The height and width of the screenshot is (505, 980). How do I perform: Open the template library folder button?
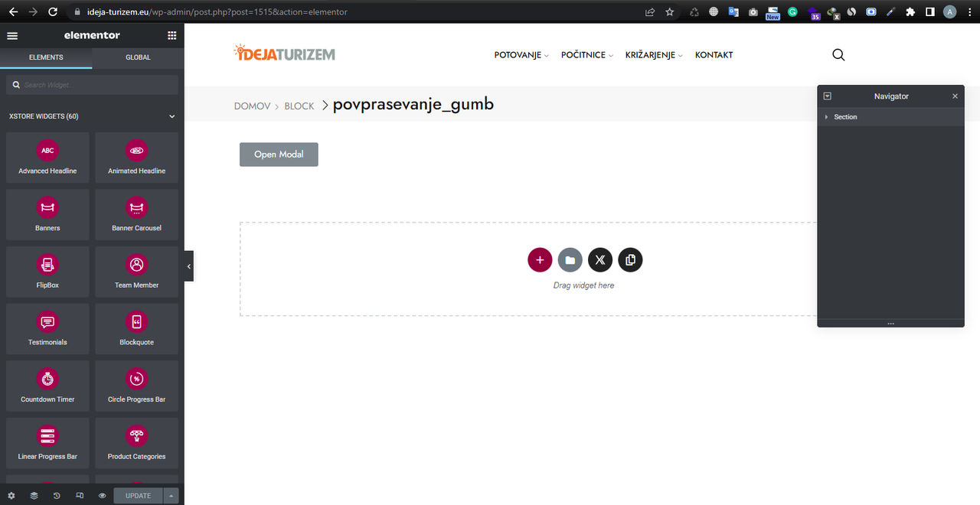pos(570,260)
